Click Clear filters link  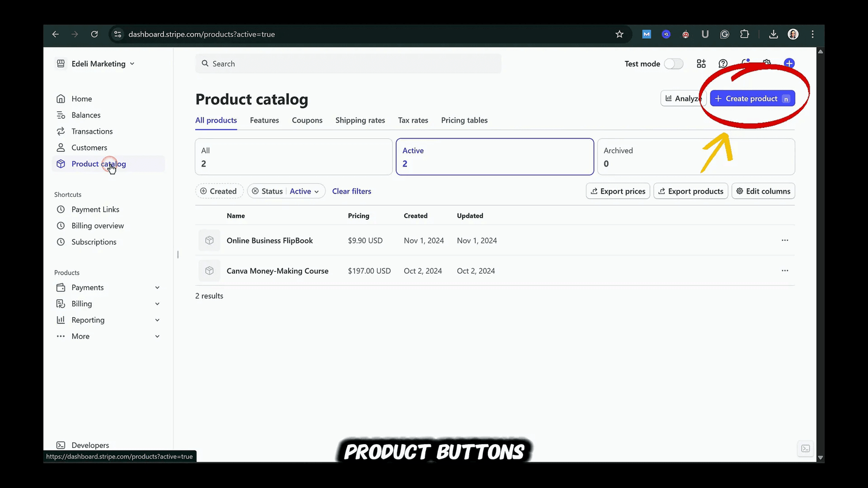[352, 191]
